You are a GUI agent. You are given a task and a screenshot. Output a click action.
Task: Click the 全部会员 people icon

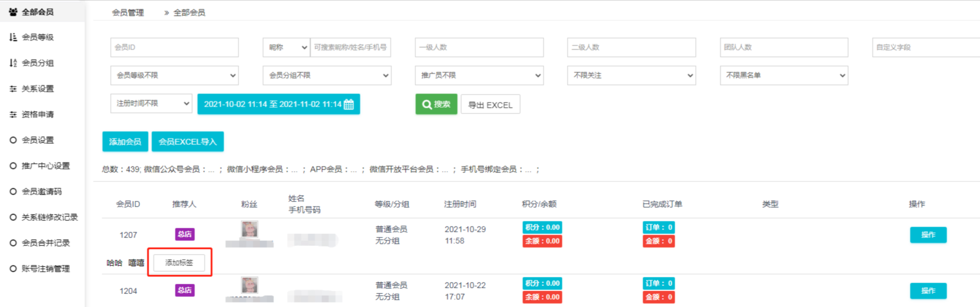[13, 11]
